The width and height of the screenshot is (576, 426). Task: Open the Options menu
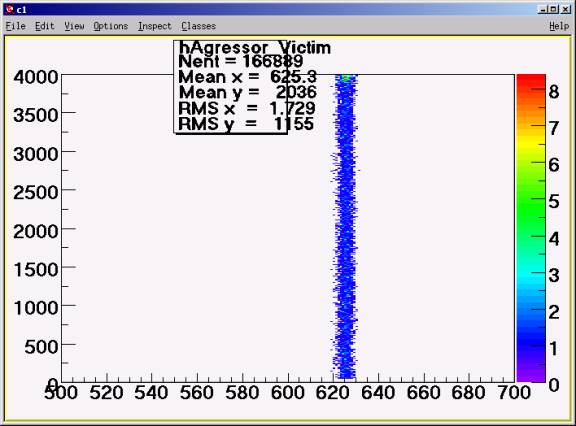click(x=111, y=26)
